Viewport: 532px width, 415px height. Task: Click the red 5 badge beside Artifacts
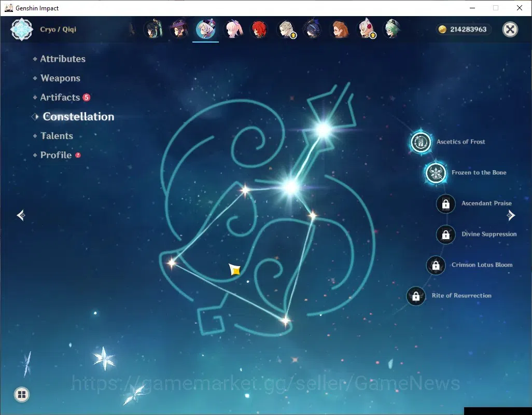[x=87, y=98]
